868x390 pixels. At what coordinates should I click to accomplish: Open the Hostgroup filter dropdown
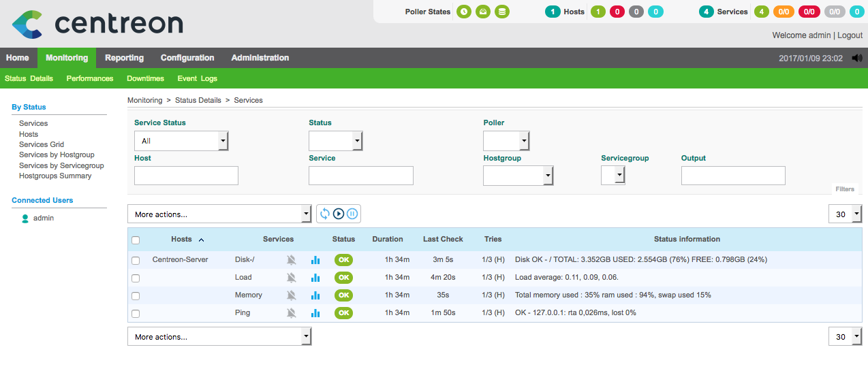pos(518,176)
